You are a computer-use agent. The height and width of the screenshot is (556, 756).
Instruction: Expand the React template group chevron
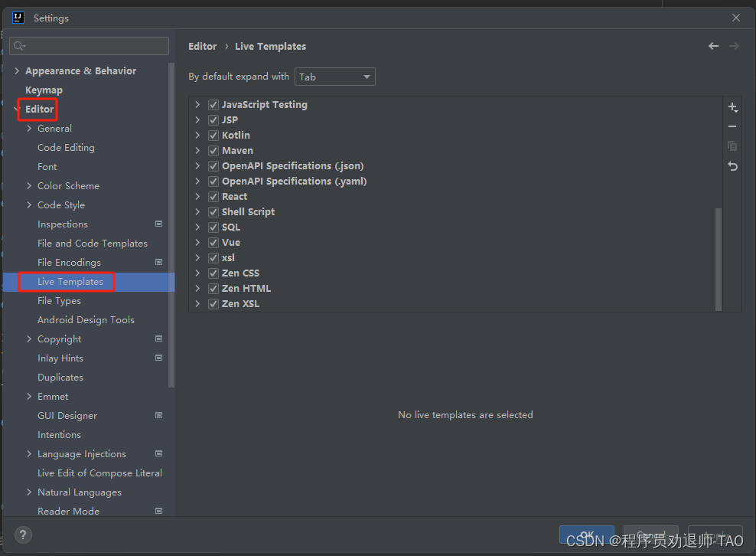tap(197, 196)
